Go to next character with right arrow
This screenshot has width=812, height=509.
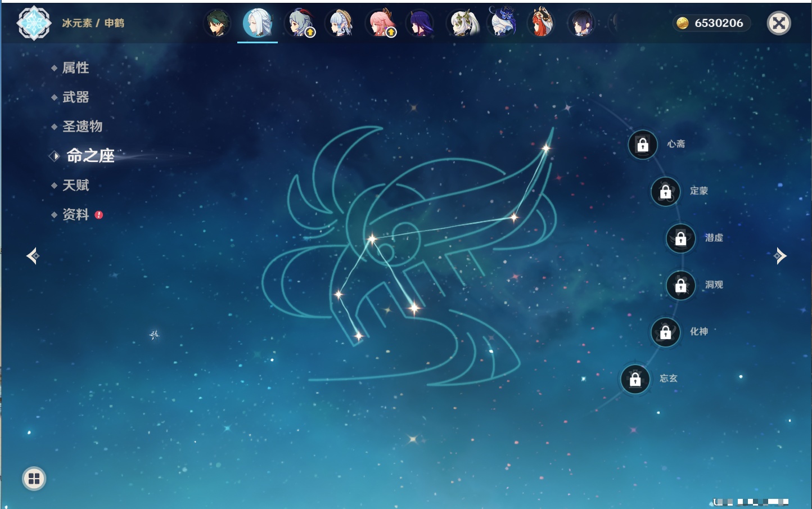coord(780,256)
